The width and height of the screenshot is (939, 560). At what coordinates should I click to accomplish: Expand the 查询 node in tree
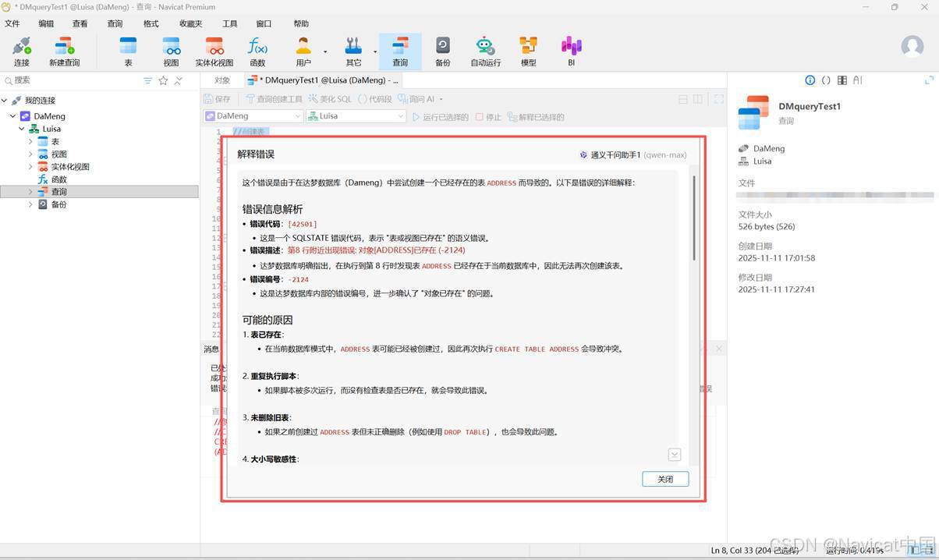coord(31,191)
